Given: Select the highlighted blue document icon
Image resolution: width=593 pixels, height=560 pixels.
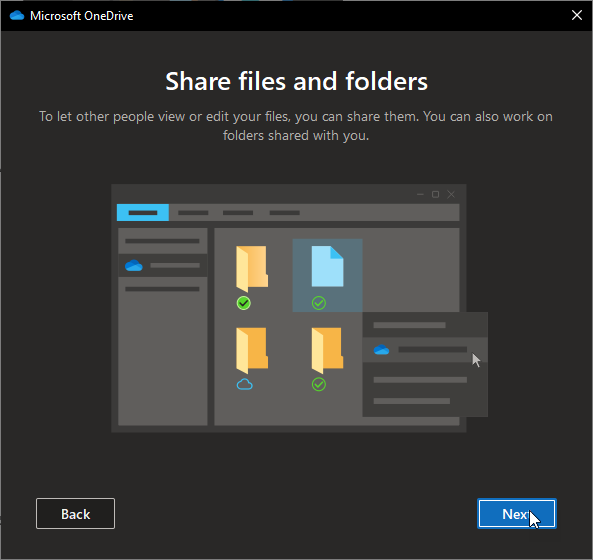Looking at the screenshot, I should point(327,266).
